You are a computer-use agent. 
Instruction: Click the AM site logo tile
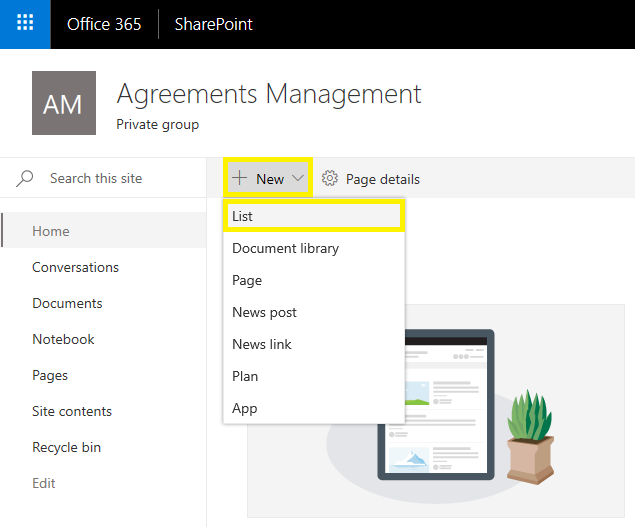[64, 103]
